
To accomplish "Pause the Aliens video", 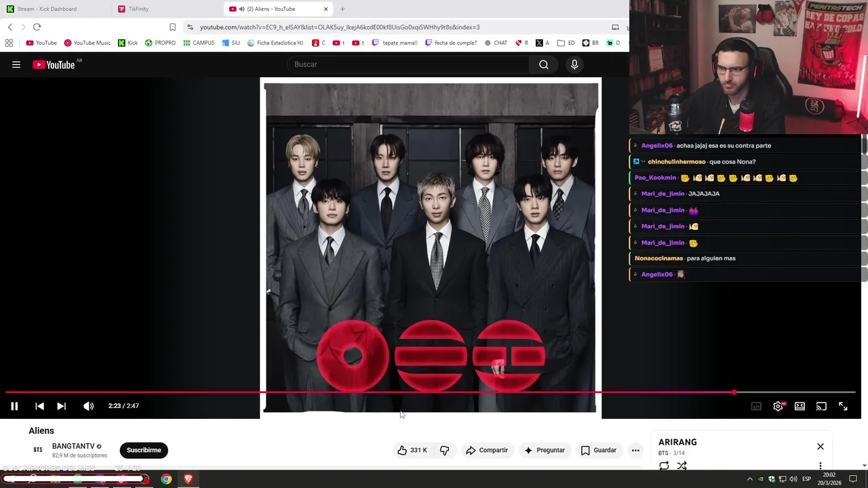I will click(x=14, y=406).
